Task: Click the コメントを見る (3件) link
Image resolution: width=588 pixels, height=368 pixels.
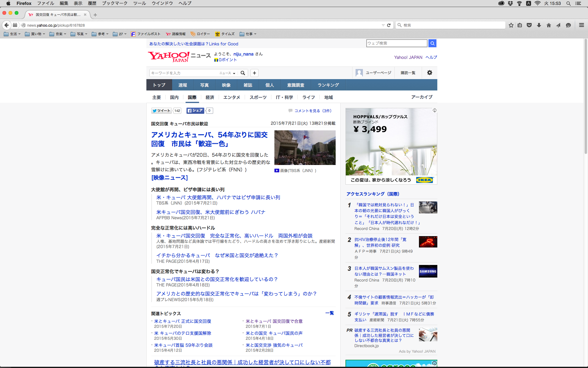Action: pyautogui.click(x=313, y=111)
